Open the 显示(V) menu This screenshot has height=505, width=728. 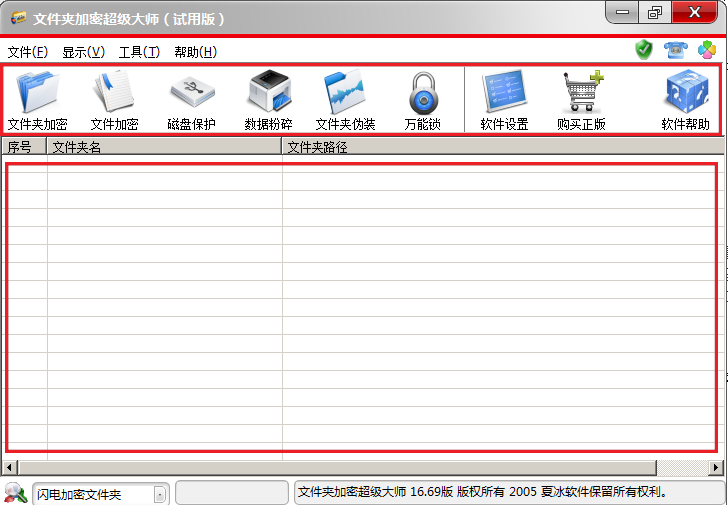(x=84, y=52)
